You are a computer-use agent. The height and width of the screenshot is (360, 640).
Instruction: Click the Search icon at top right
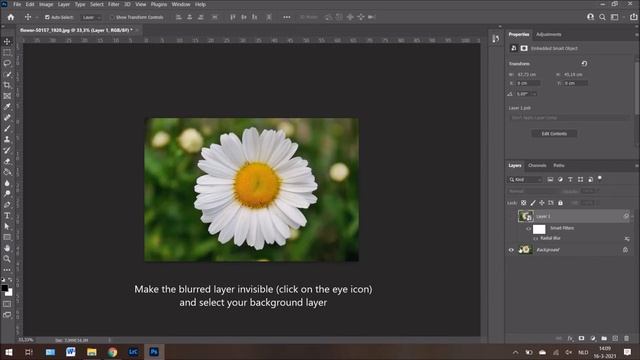[602, 17]
